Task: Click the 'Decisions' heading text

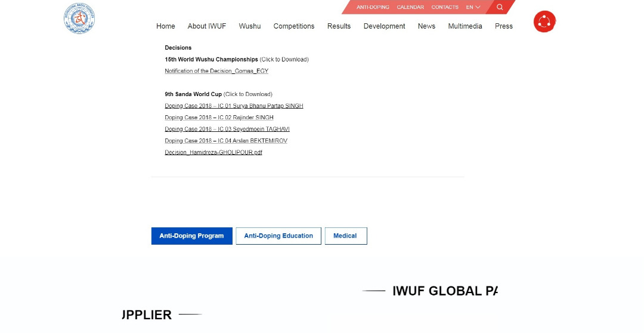Action: coord(178,48)
